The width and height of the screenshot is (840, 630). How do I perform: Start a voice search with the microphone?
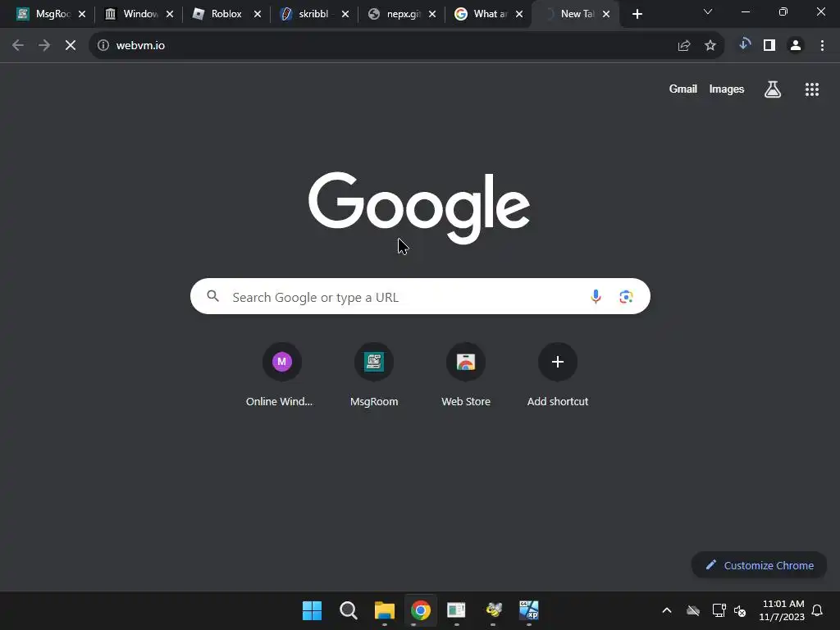click(596, 296)
